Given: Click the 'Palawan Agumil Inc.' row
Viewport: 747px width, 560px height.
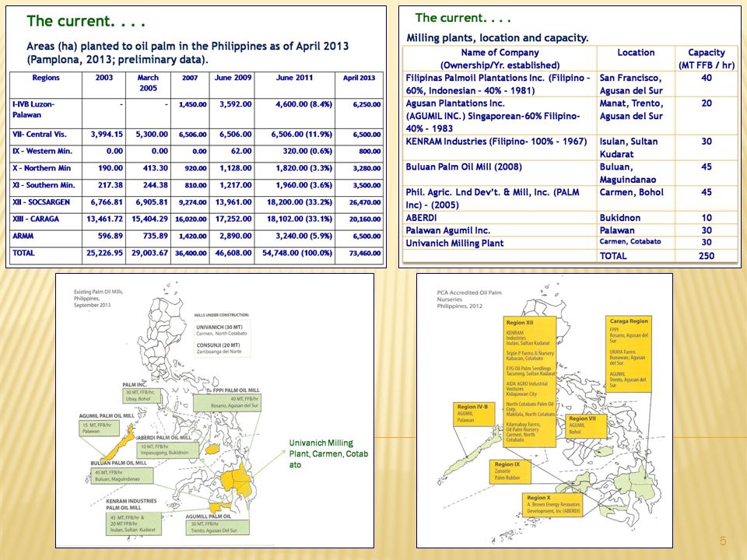Looking at the screenshot, I should pos(447,230).
